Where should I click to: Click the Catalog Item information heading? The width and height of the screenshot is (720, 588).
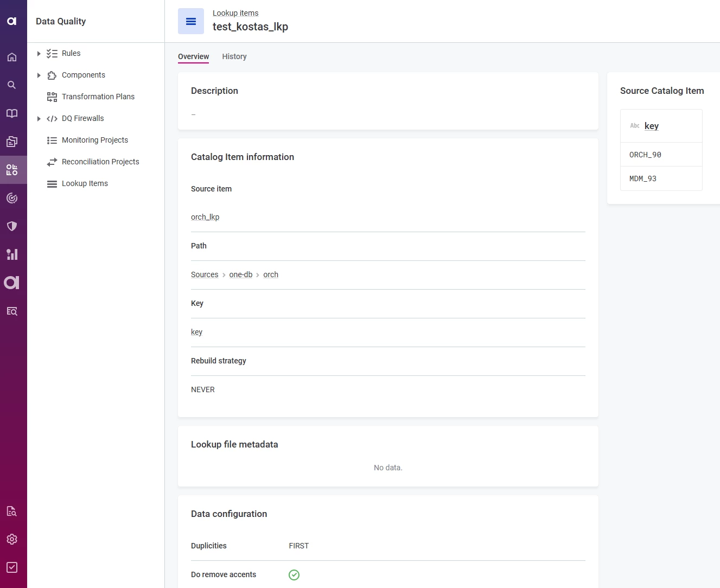click(243, 157)
